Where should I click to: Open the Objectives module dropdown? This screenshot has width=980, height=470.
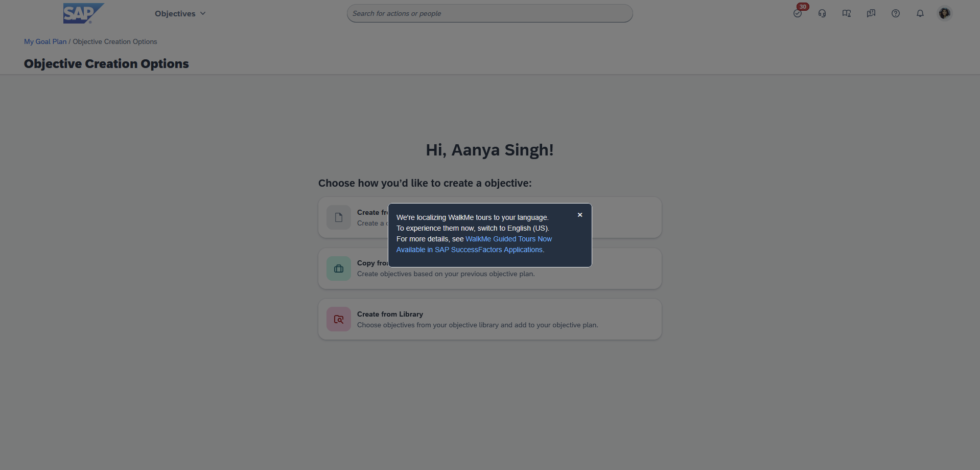(x=180, y=14)
